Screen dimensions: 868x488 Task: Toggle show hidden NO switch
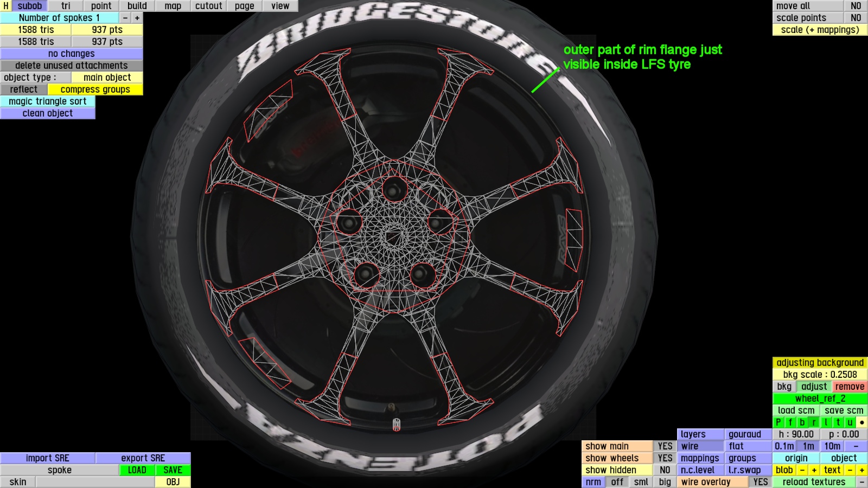click(x=665, y=470)
